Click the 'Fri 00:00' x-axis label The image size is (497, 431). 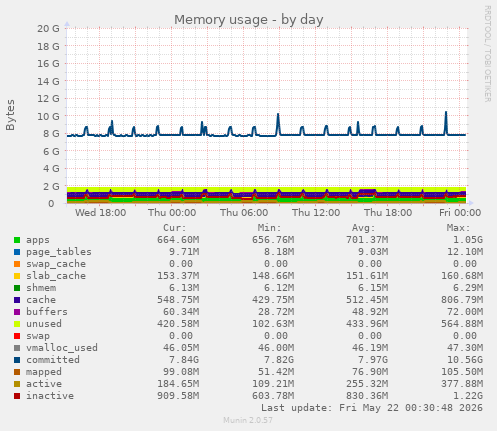tap(460, 213)
